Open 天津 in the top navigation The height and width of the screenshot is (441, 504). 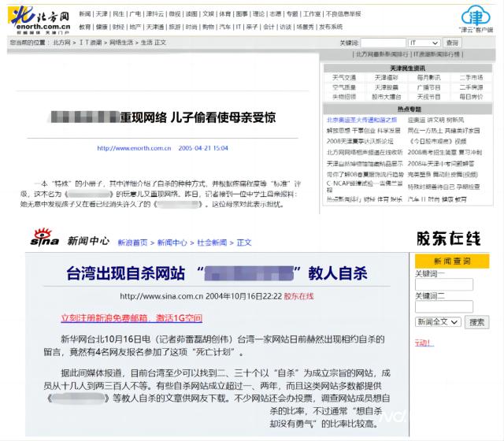102,14
